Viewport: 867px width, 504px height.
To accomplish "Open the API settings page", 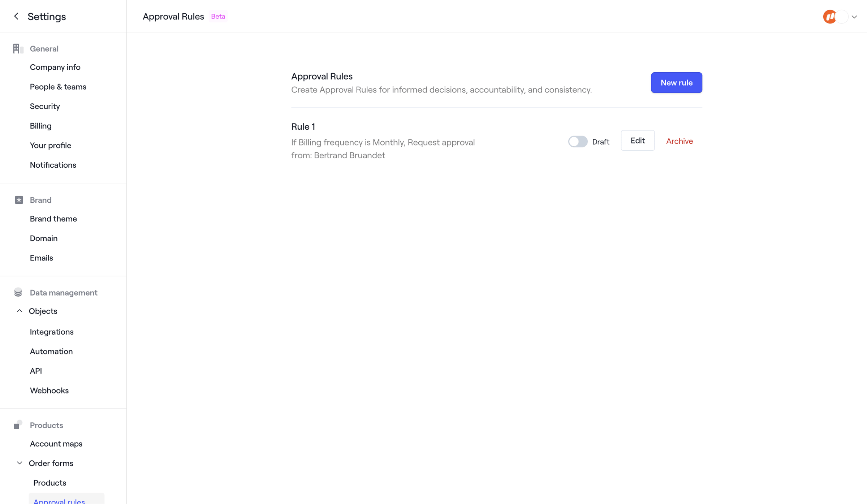I will pos(36,371).
